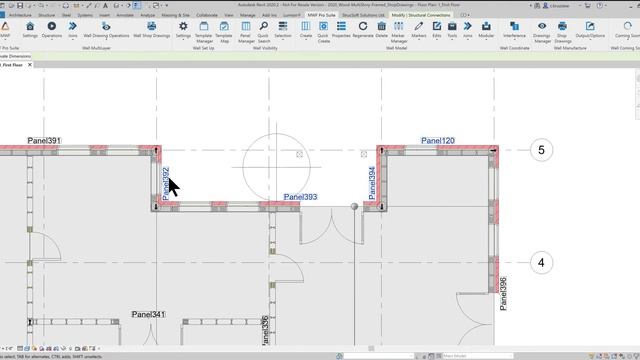Switch to the Collaborate tab

point(207,15)
